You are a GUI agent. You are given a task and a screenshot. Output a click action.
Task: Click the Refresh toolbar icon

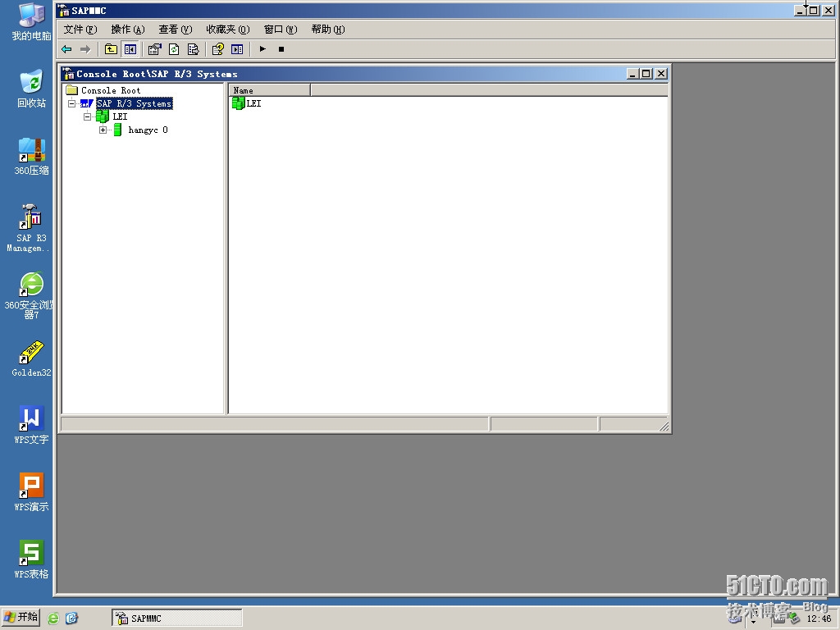click(x=174, y=49)
